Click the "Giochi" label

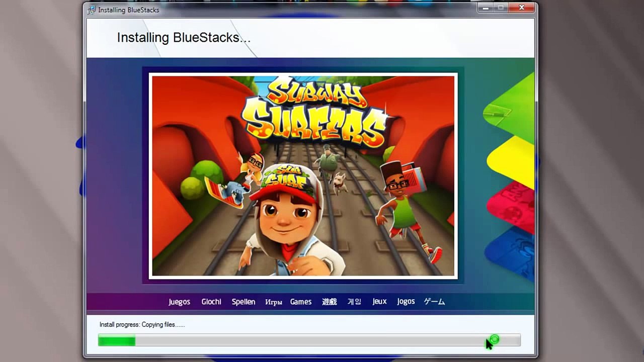[211, 302]
